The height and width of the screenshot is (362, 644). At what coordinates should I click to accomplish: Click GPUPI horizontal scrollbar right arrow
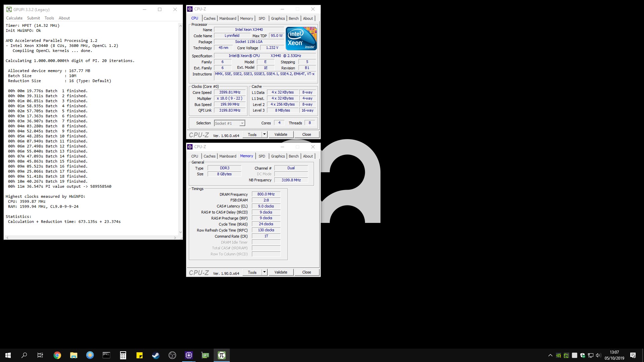click(x=175, y=238)
